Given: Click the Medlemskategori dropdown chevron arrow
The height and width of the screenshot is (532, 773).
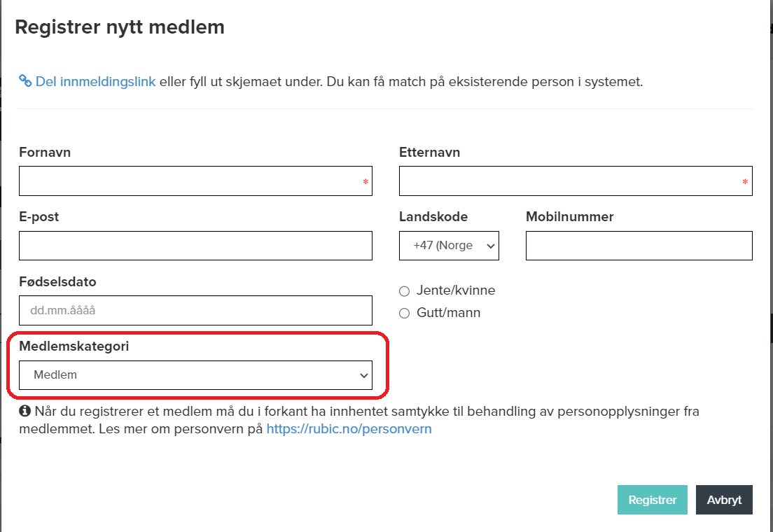Looking at the screenshot, I should (364, 376).
